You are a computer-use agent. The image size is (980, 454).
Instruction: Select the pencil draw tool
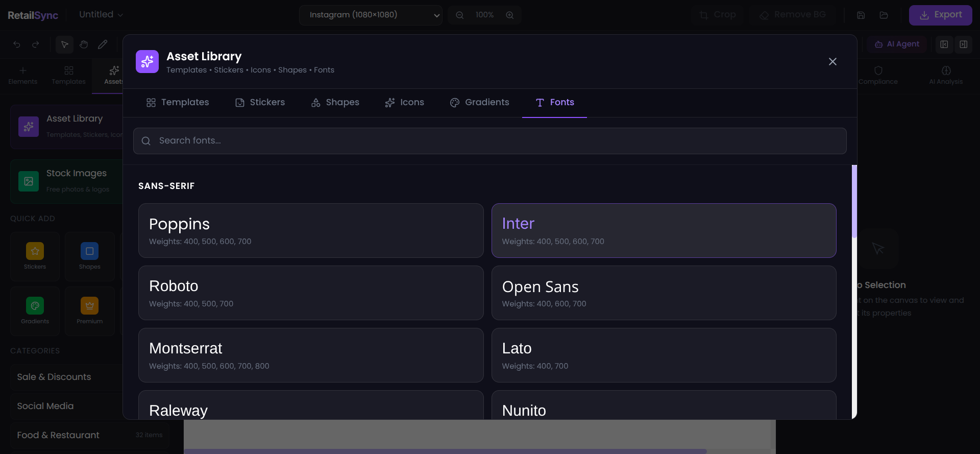[x=103, y=44]
